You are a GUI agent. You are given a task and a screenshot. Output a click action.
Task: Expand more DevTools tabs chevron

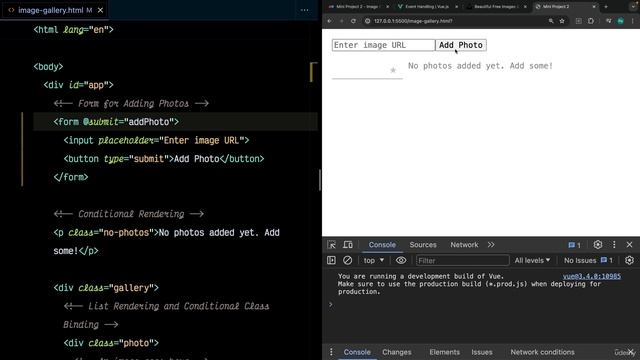491,244
